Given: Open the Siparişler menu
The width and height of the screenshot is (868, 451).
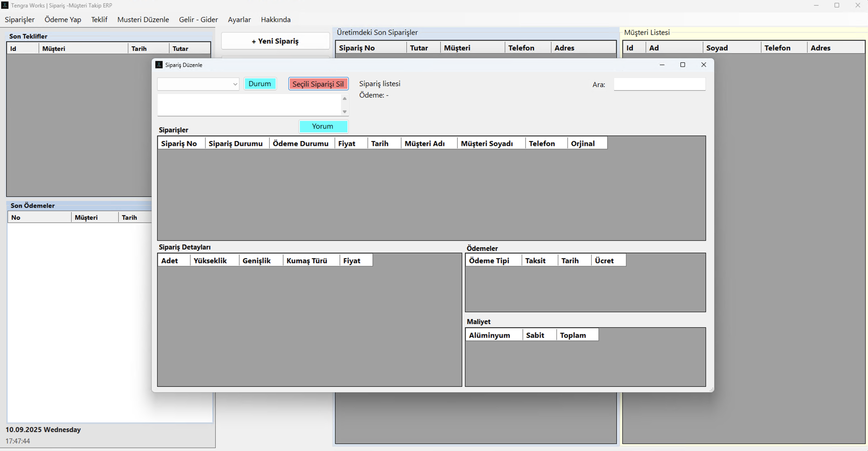Looking at the screenshot, I should pyautogui.click(x=20, y=20).
